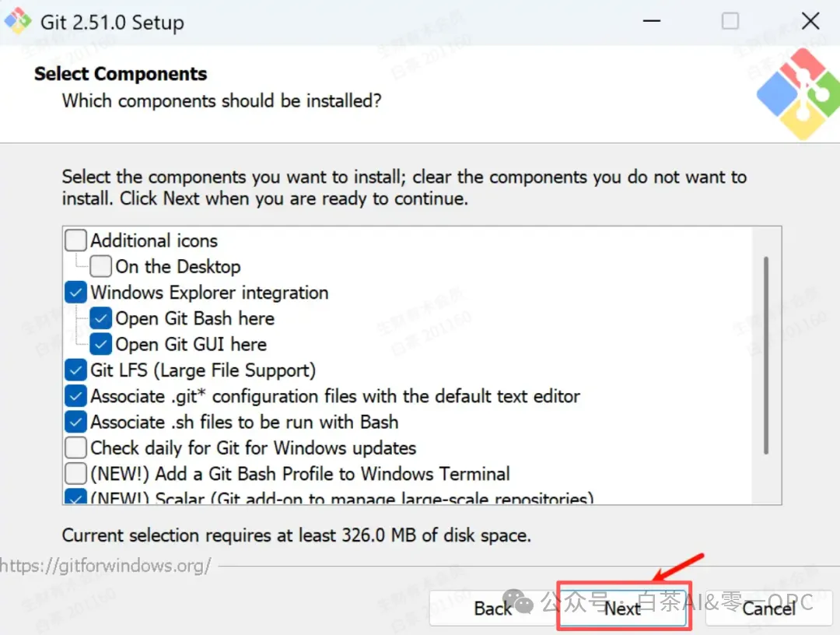Go Back to previous setup page
Image resolution: width=840 pixels, height=635 pixels.
(493, 608)
